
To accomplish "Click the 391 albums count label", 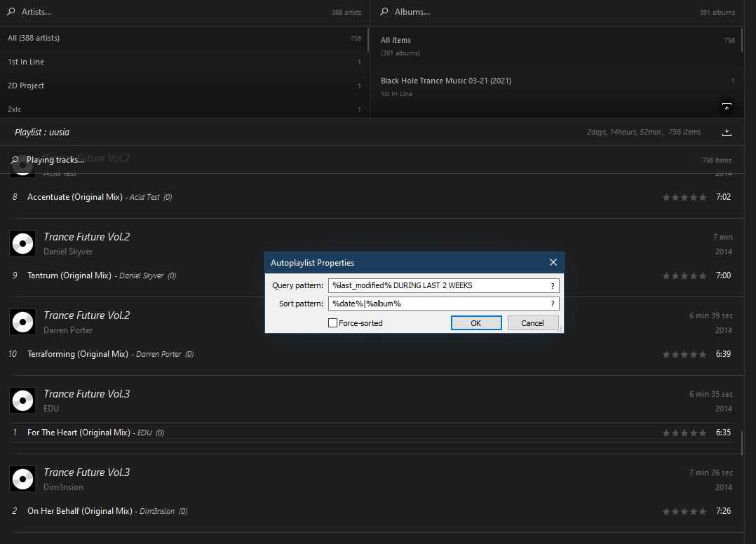I will click(x=717, y=12).
